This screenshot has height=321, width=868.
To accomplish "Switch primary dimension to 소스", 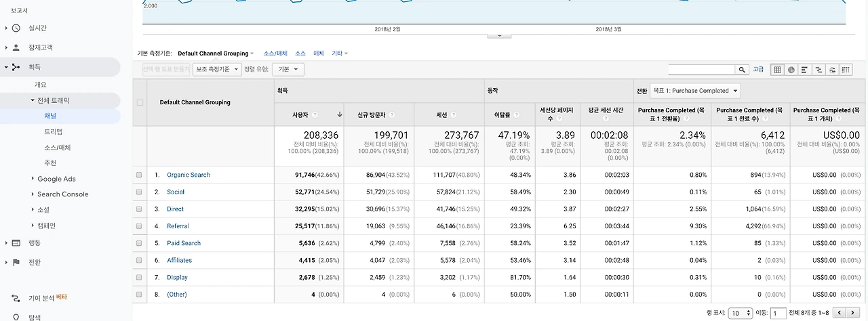I will (x=300, y=53).
